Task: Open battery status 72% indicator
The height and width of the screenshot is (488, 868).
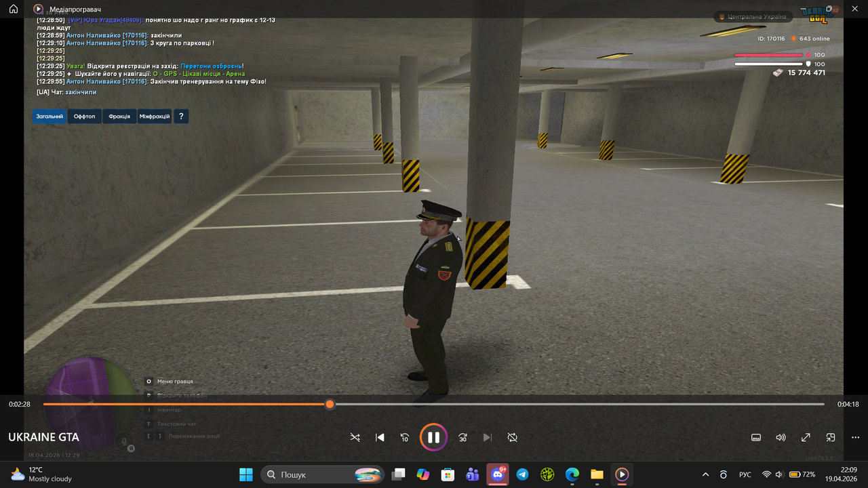Action: click(802, 474)
